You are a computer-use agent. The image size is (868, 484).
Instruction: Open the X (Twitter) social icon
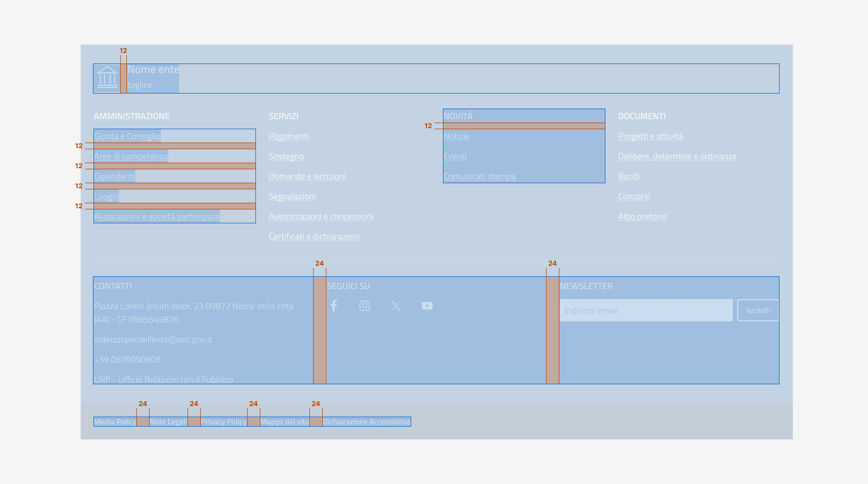396,305
